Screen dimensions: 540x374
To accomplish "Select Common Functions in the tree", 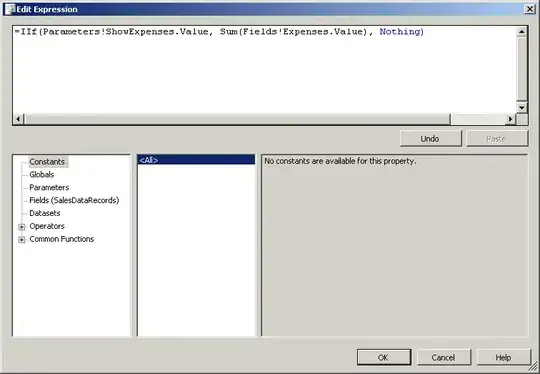I will point(62,239).
